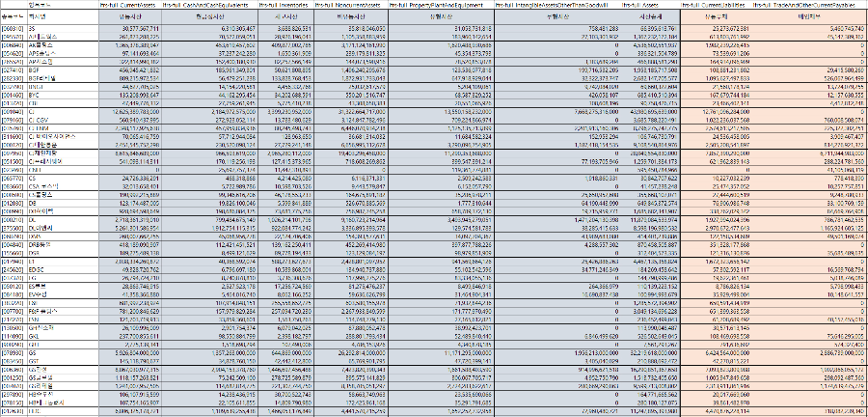
Task: Click the stock code cell [004840]
Action: point(14,243)
